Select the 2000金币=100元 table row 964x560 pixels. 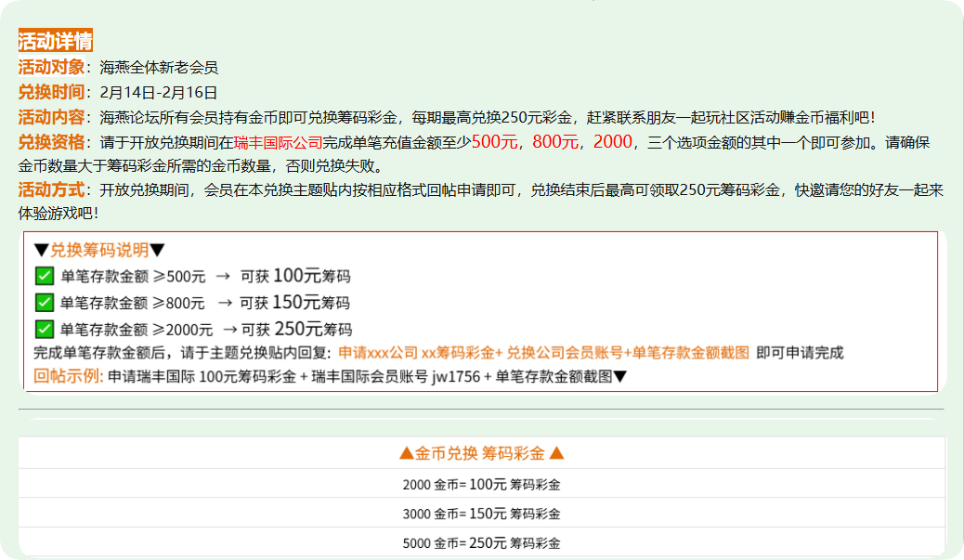coord(482,484)
